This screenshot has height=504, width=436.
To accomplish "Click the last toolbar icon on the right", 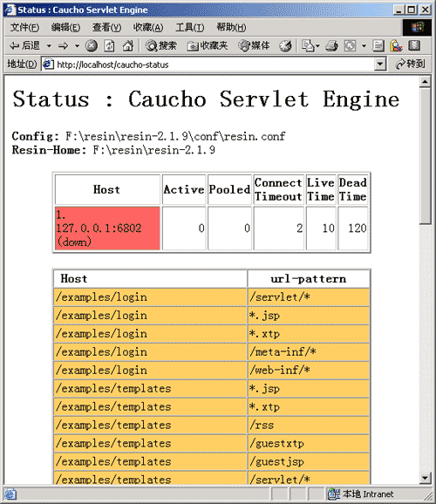I will [x=414, y=46].
